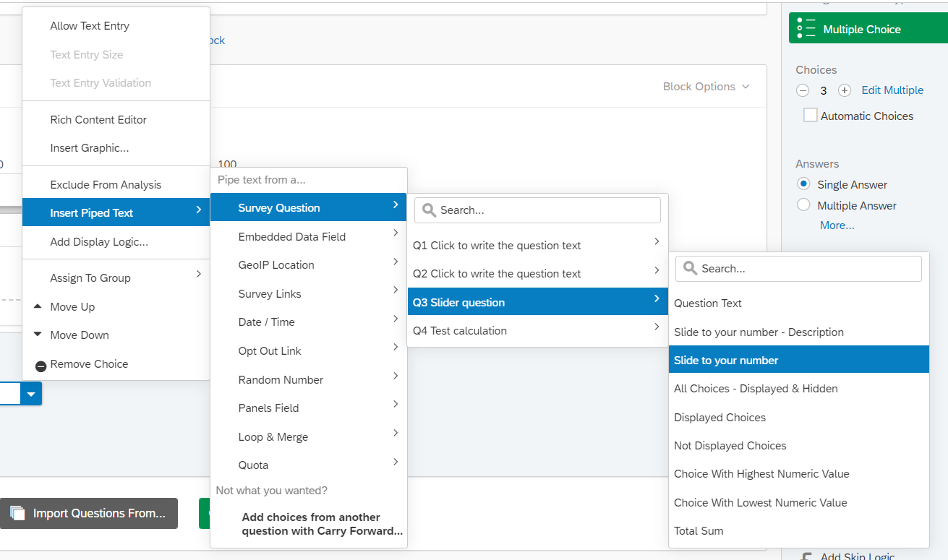Viewport: 948px width, 560px height.
Task: Pick Q1 Click to write the question text
Action: [537, 246]
